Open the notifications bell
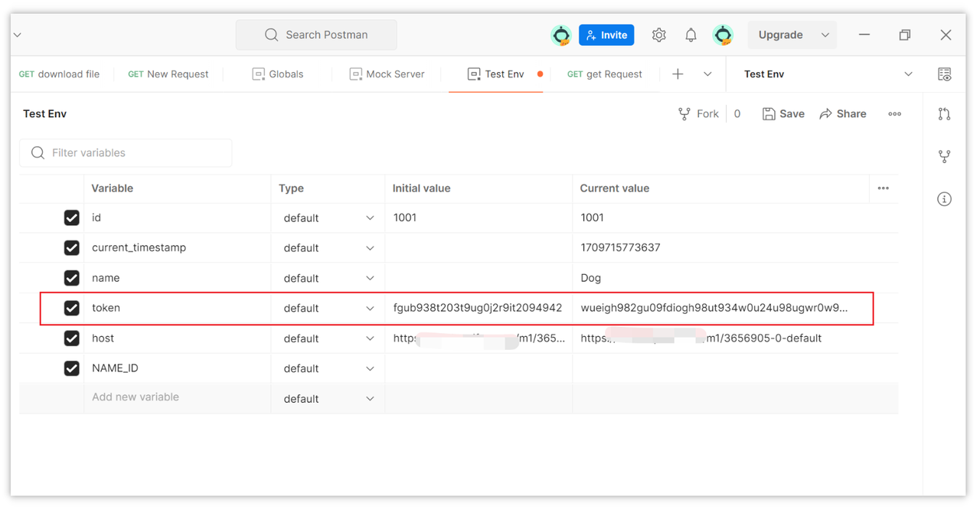The image size is (980, 510). coord(691,35)
